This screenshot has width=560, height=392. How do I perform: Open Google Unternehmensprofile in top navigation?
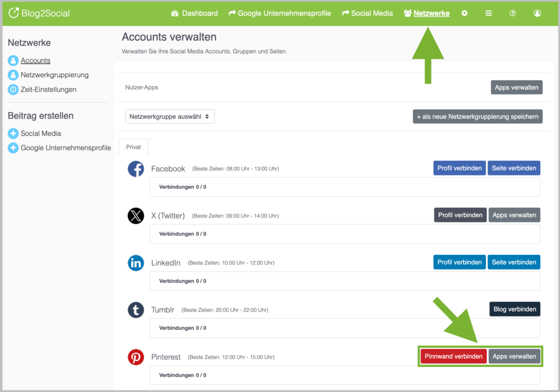pyautogui.click(x=279, y=13)
